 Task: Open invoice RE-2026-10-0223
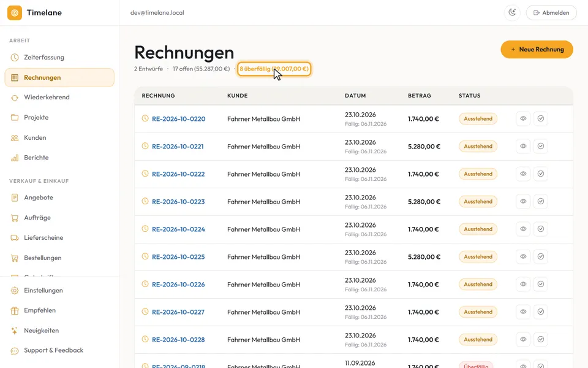coord(178,202)
